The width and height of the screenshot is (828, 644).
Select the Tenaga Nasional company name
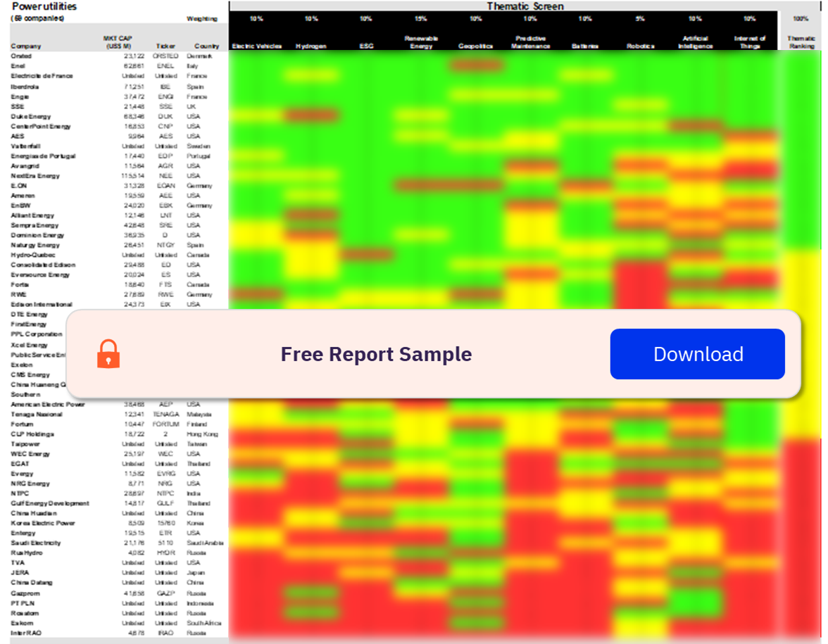[37, 415]
